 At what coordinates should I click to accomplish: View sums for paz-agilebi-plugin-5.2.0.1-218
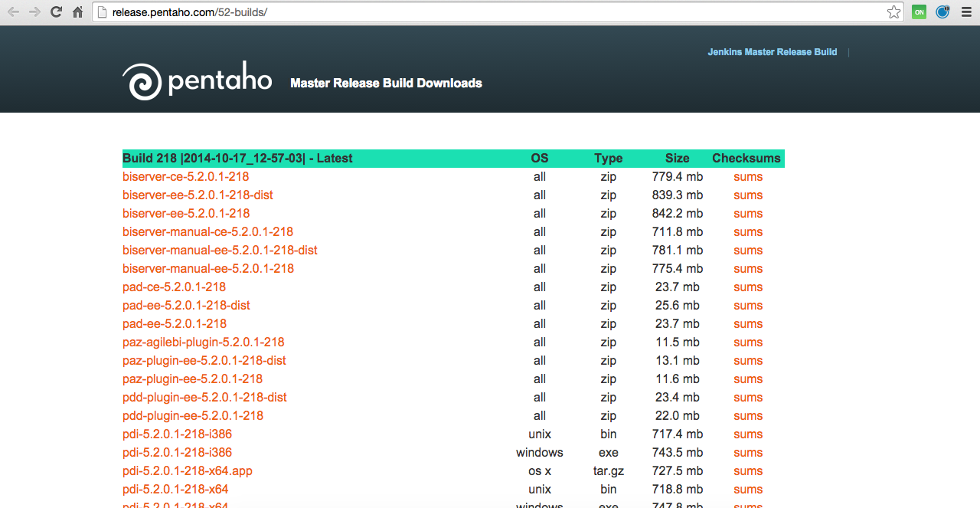tap(748, 342)
